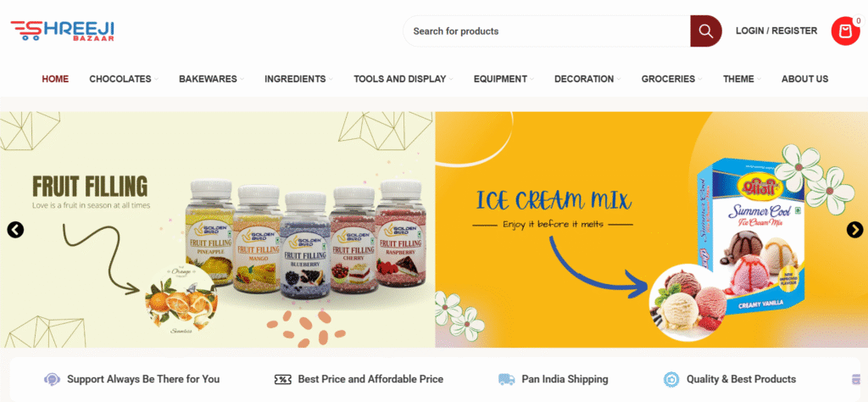
Task: Open the Groceries menu
Action: point(672,79)
